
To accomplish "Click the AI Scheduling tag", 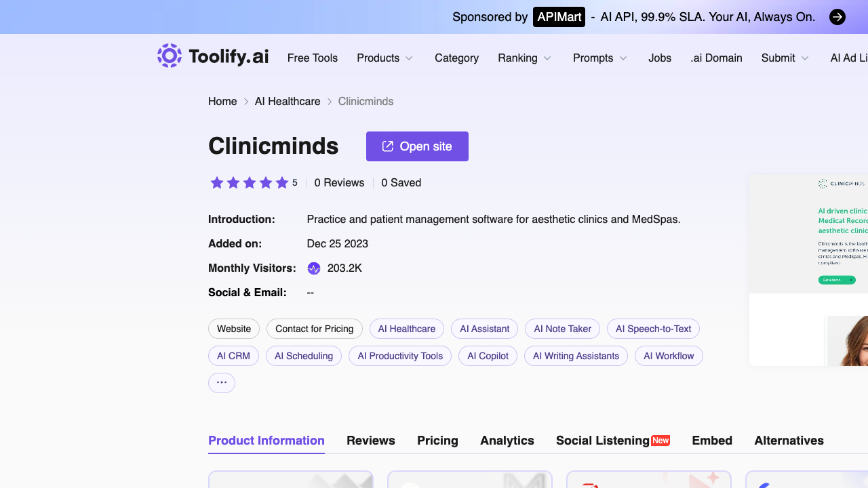I will pyautogui.click(x=304, y=356).
